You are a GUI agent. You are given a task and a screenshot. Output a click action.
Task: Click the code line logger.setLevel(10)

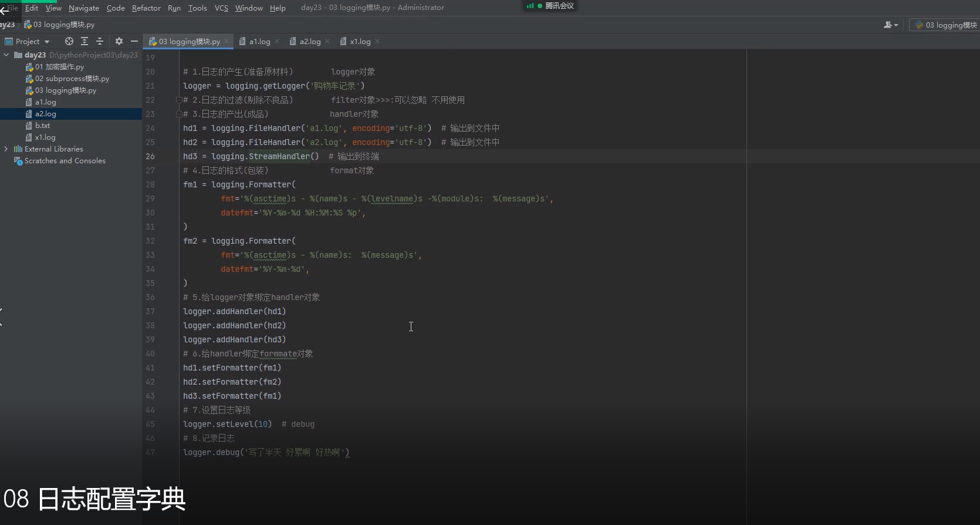coord(228,424)
